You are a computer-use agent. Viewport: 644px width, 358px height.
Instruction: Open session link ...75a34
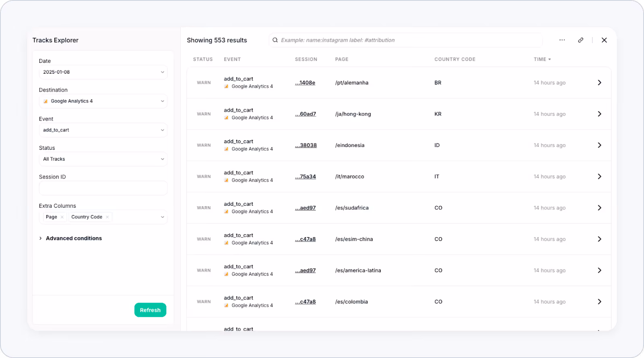pos(305,176)
